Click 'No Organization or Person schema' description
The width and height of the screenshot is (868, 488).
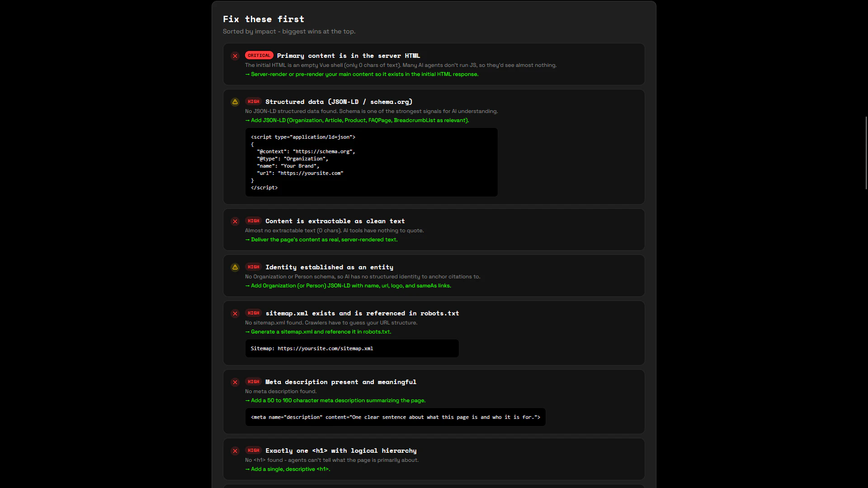point(363,277)
